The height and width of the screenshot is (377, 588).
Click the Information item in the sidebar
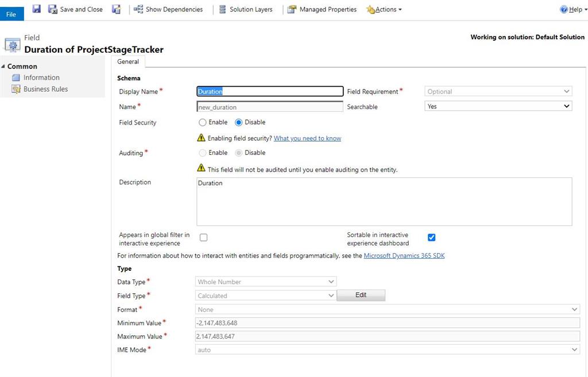tap(41, 77)
